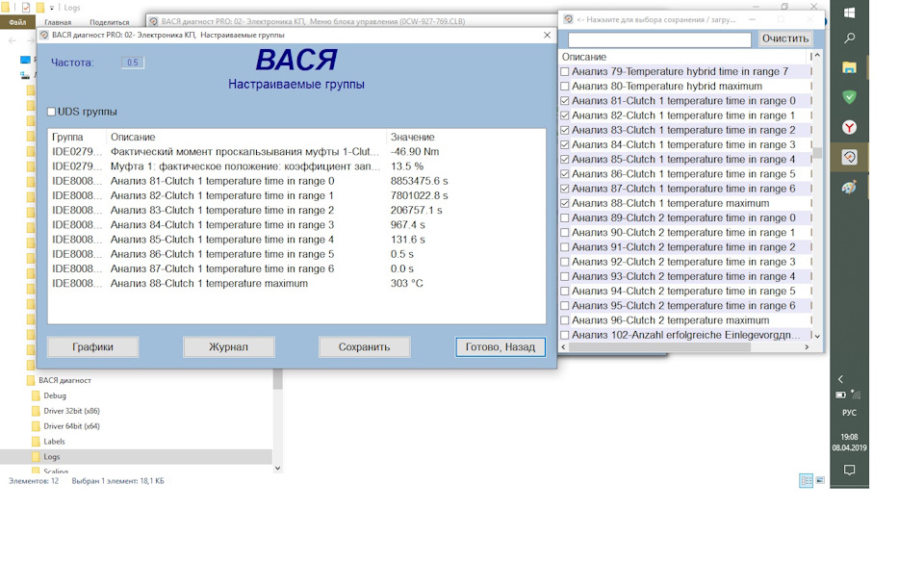924x586 pixels.
Task: Click Описание column header in groups table
Action: pyautogui.click(x=246, y=137)
